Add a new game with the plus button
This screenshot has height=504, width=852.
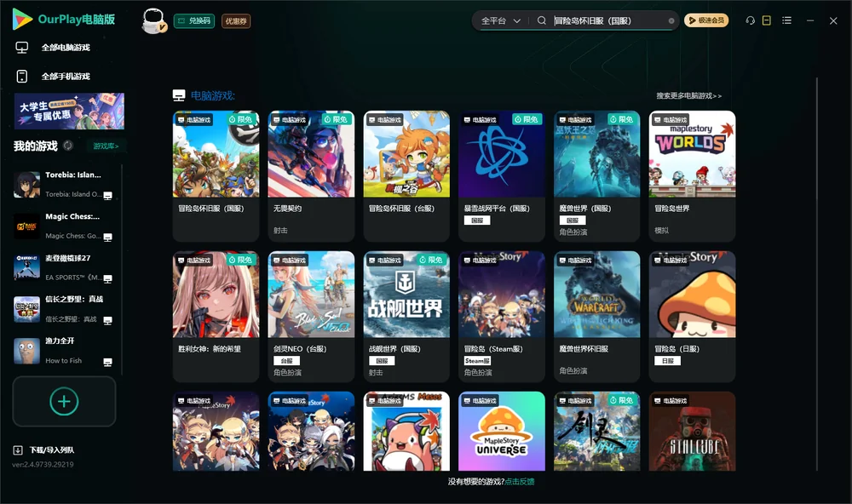pos(64,401)
